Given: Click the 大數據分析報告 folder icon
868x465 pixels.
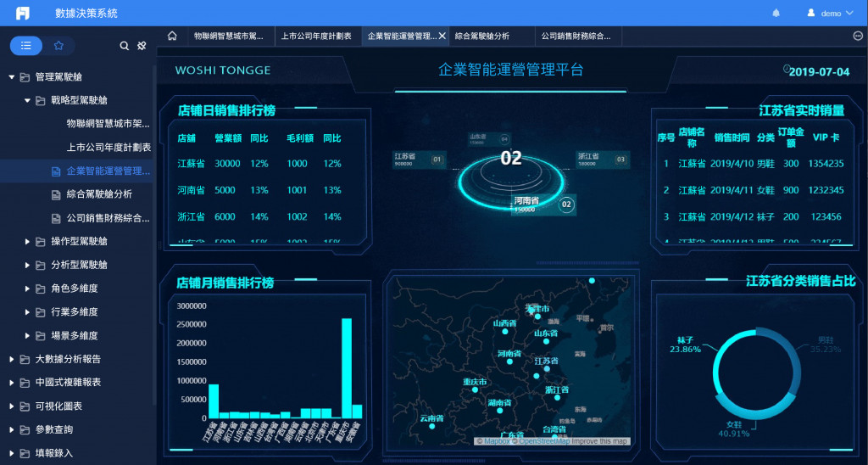Looking at the screenshot, I should [x=25, y=359].
